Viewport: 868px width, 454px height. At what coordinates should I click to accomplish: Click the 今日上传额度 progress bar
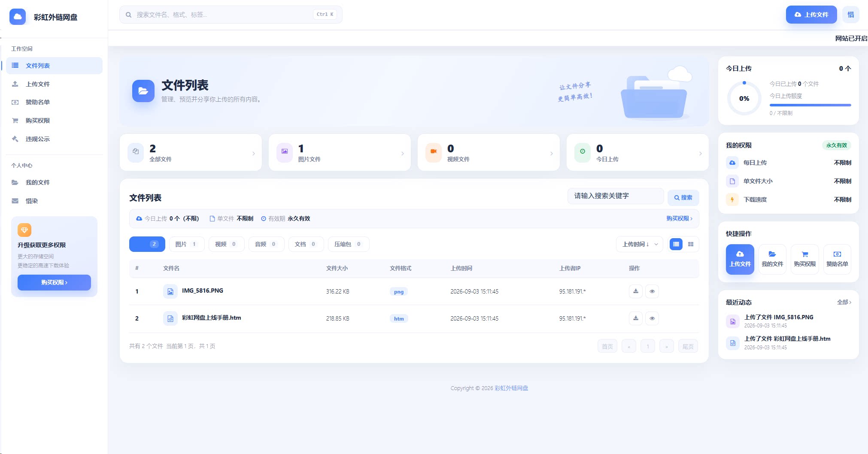click(810, 105)
